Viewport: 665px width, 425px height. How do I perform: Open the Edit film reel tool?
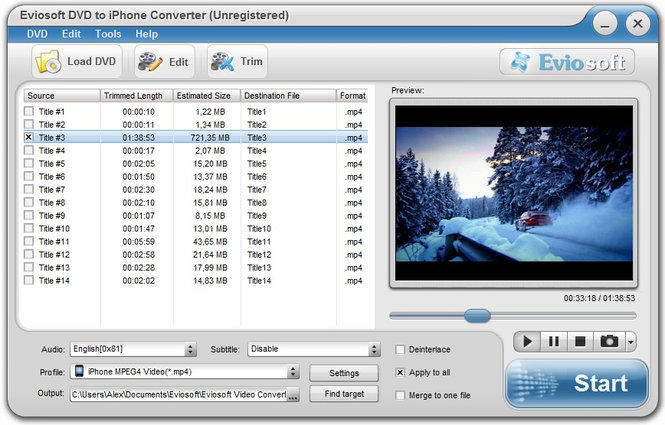click(x=165, y=62)
